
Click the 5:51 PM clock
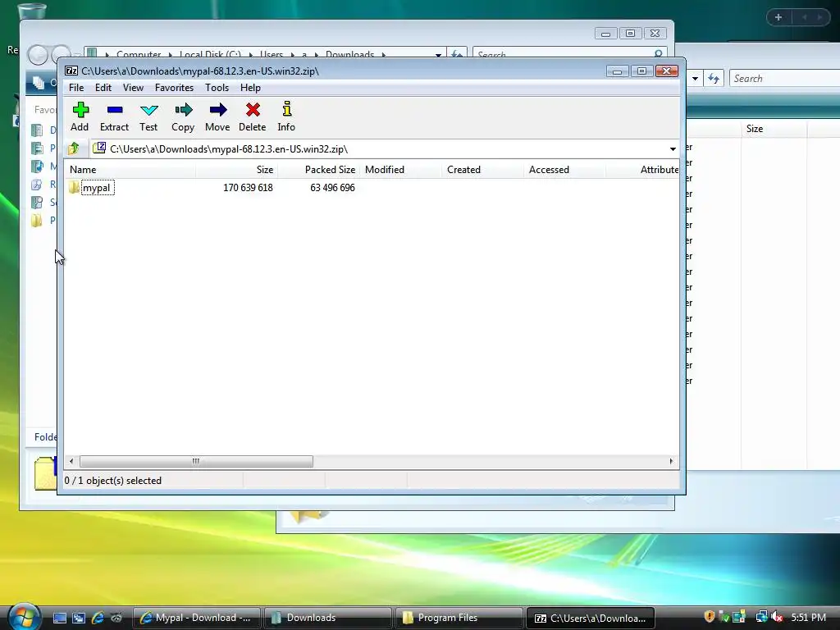808,618
